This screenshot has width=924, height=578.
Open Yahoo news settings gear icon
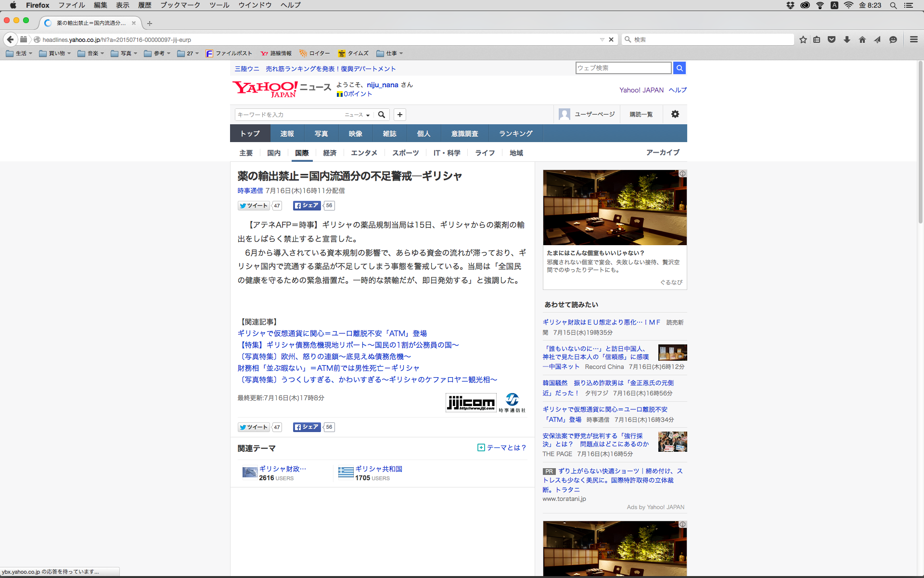(x=675, y=114)
